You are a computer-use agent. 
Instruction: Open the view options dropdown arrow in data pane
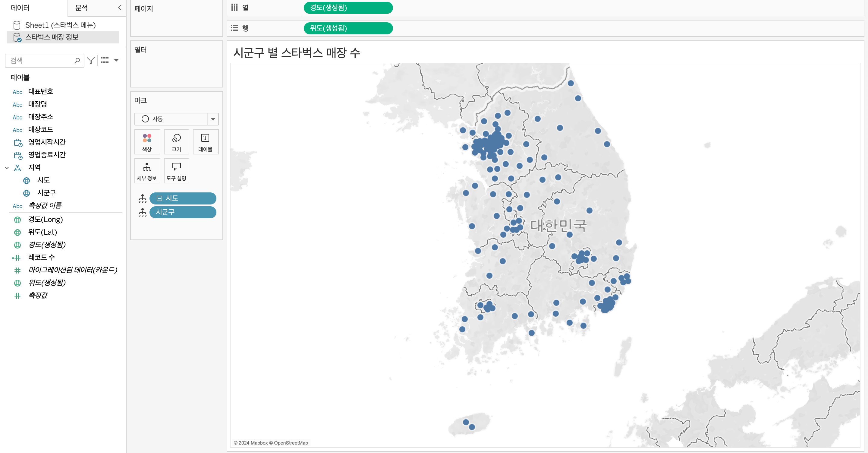pos(116,60)
